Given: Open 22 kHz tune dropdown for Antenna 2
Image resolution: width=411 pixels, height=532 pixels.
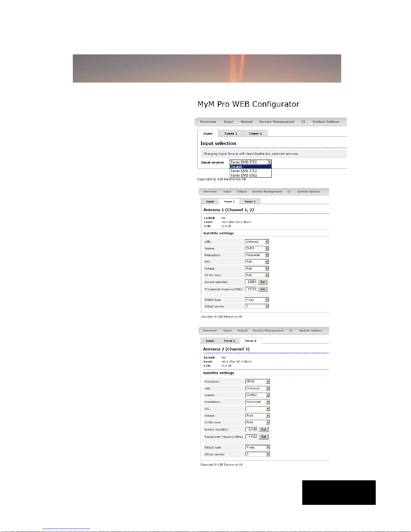Looking at the screenshot, I should click(258, 422).
